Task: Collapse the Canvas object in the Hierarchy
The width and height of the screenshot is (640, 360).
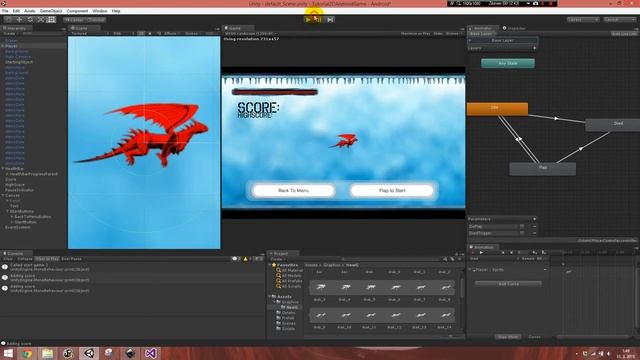Action: tap(3, 196)
